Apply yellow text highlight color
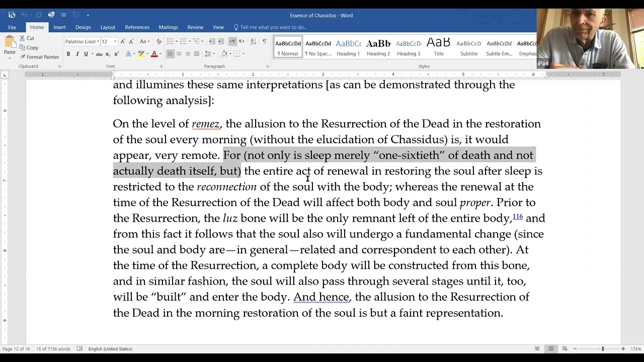644x362 pixels. (x=141, y=54)
